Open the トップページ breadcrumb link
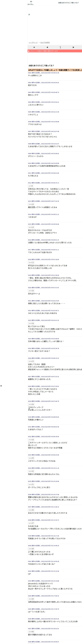This screenshot has width=82, height=644. 33,43
